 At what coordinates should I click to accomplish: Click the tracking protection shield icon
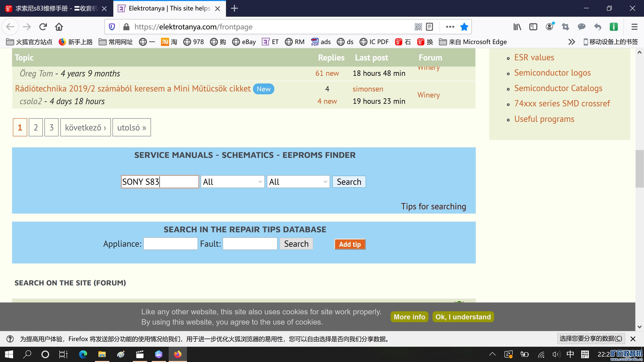[112, 27]
